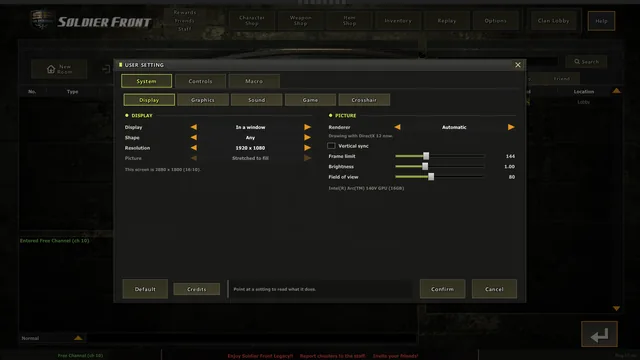Adjust the Field of view slider handle
This screenshot has height=360, width=640.
click(431, 177)
